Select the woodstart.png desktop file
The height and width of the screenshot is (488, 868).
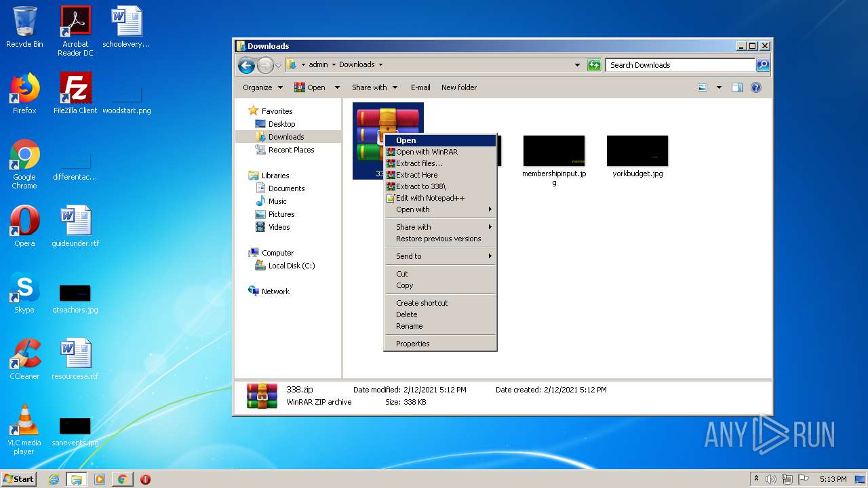click(x=127, y=98)
